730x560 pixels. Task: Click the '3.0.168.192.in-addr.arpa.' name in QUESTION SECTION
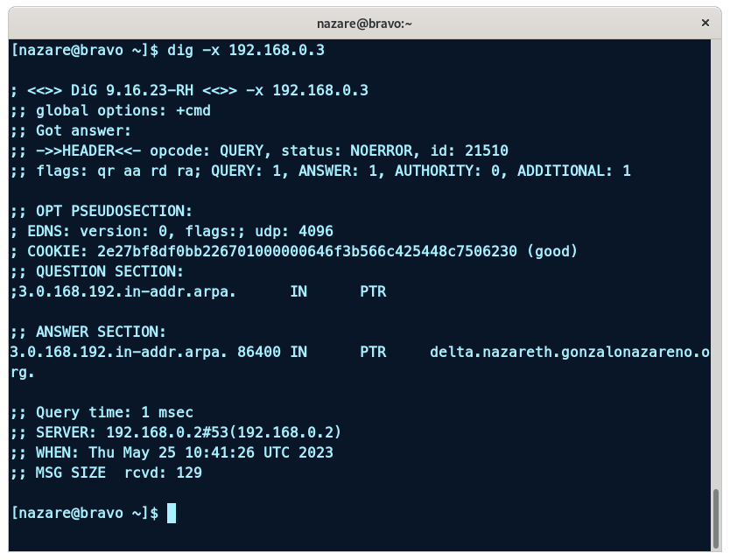click(123, 292)
